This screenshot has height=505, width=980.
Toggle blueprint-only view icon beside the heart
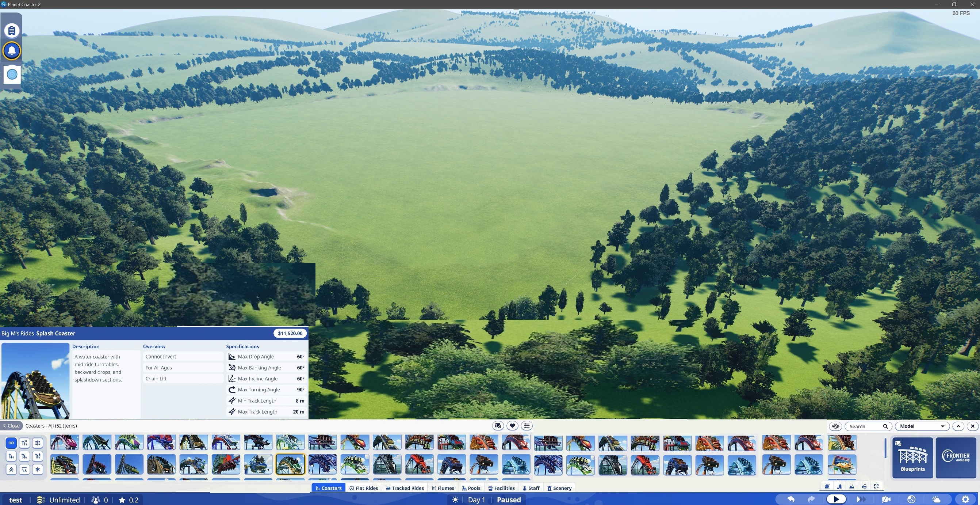click(498, 426)
